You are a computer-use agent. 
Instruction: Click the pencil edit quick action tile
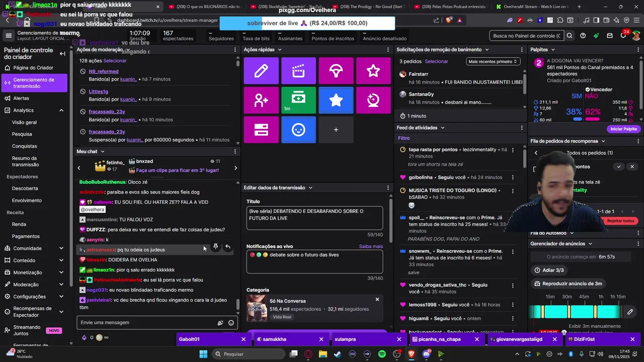coord(261,71)
